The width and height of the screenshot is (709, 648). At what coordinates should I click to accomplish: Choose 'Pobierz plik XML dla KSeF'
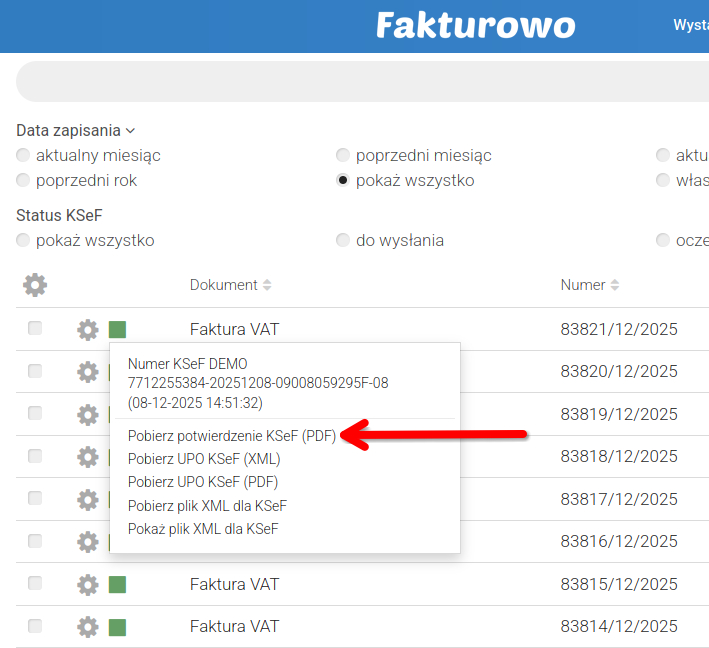tap(207, 505)
